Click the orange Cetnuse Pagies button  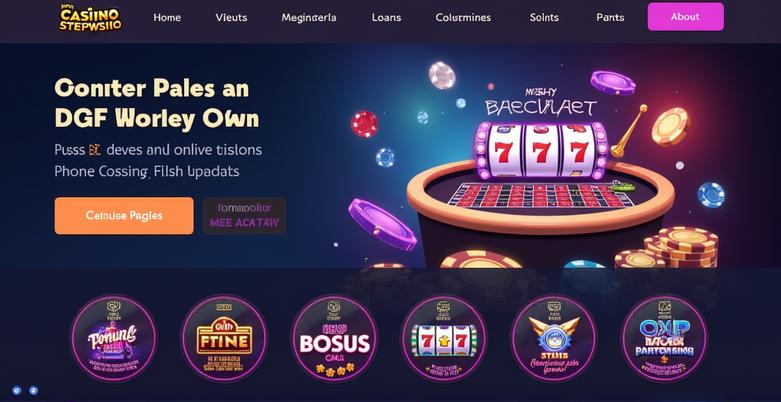(124, 216)
